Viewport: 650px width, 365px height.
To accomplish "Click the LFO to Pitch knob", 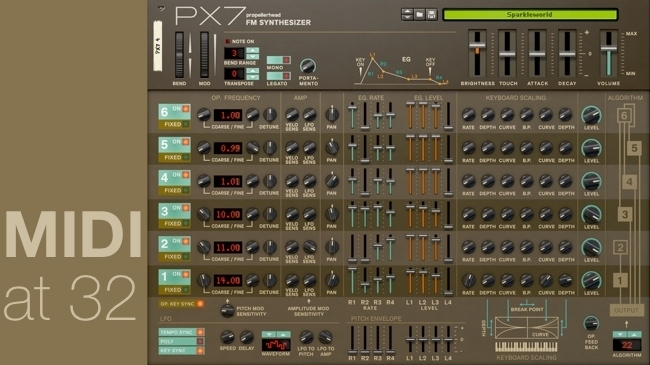I will pyautogui.click(x=306, y=337).
